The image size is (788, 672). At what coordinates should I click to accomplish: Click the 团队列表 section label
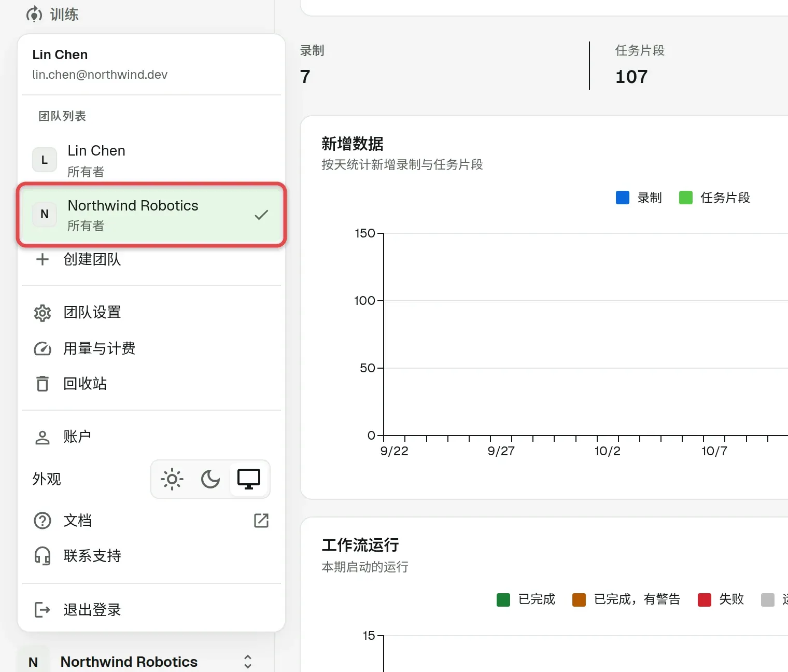pyautogui.click(x=62, y=116)
